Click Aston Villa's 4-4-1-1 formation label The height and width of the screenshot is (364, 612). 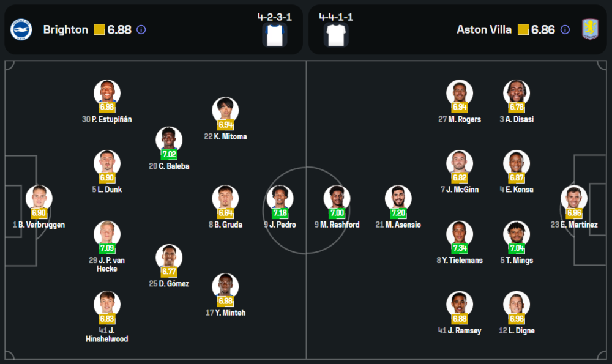[336, 17]
